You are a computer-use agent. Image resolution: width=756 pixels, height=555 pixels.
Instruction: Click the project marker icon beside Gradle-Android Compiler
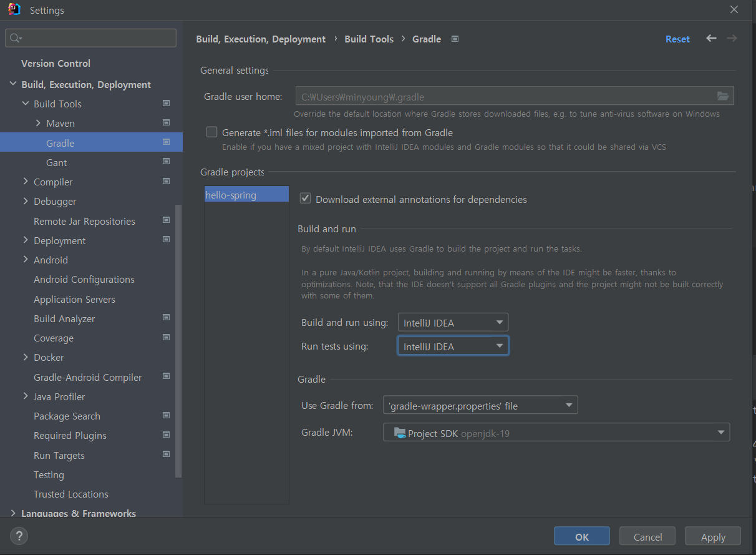click(166, 376)
